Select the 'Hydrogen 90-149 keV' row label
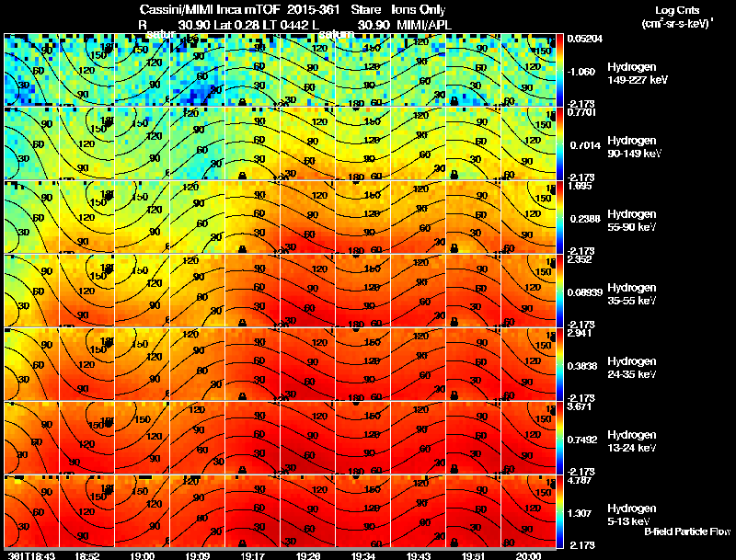 (x=635, y=147)
